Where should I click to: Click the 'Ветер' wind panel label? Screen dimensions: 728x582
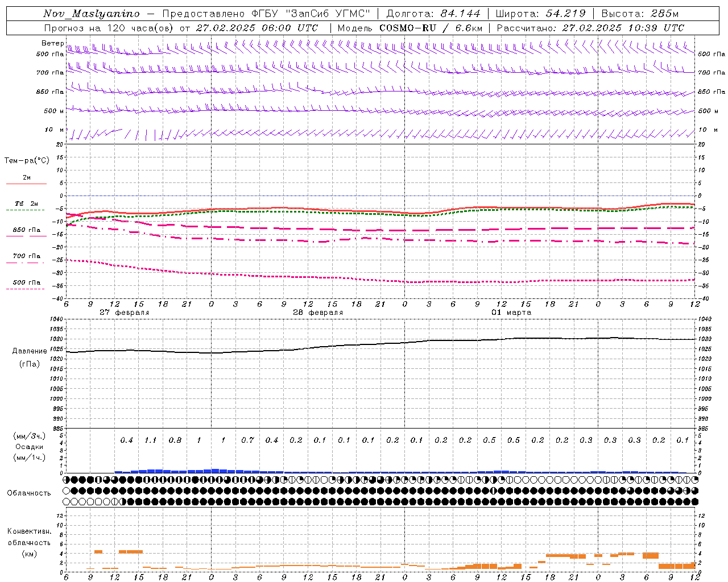coord(52,43)
